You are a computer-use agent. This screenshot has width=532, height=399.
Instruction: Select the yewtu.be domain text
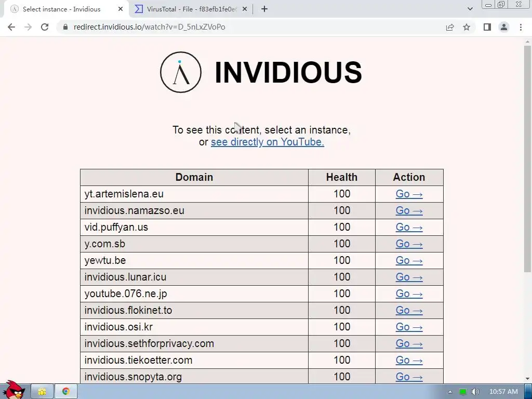click(x=105, y=261)
